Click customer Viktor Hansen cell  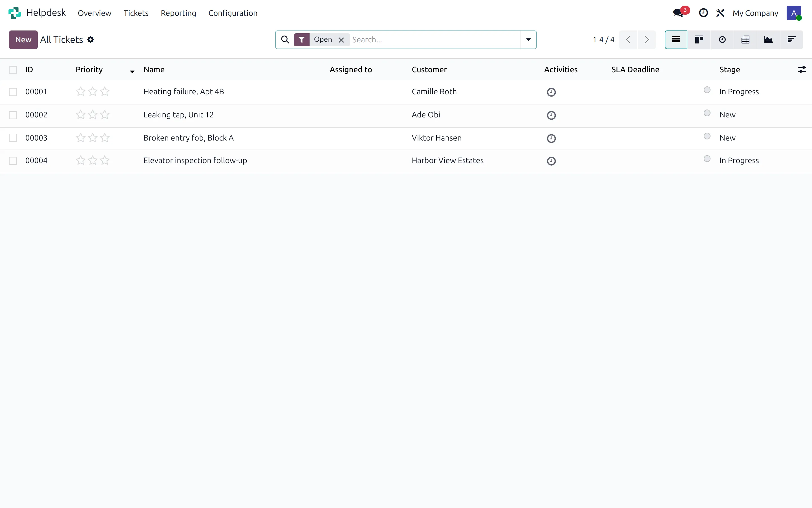click(436, 138)
